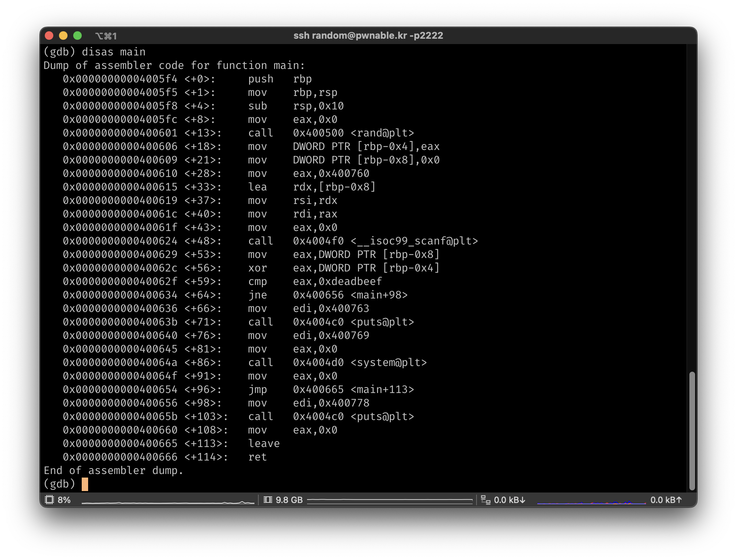
Task: Click the CPU usage sparkline graph
Action: click(168, 501)
